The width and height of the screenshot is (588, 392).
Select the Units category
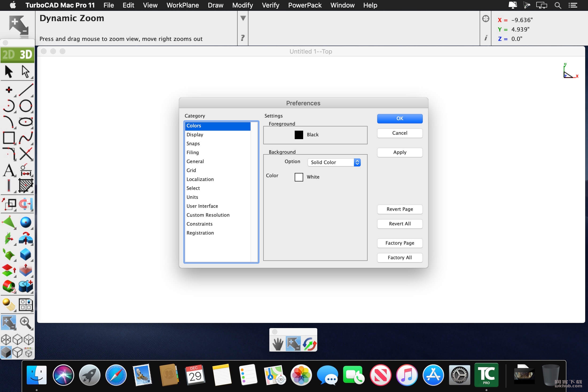coord(217,197)
